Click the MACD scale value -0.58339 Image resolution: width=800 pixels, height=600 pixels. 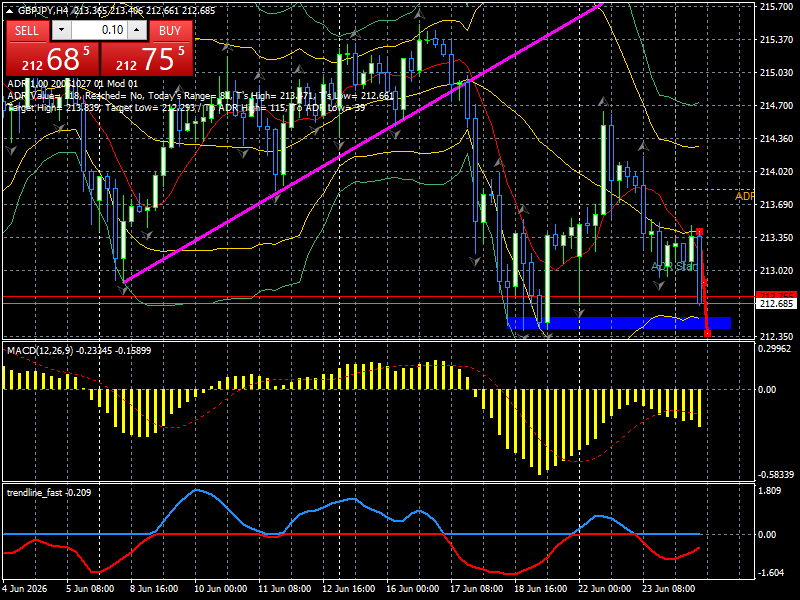point(776,475)
